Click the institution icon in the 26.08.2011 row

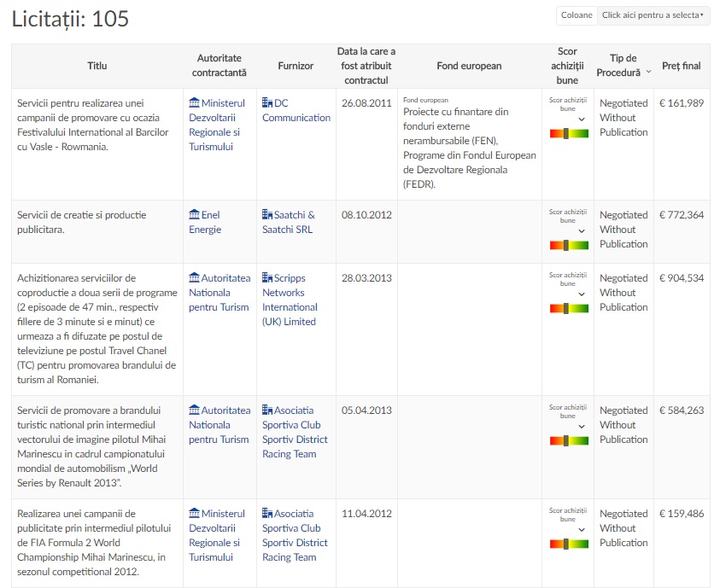pyautogui.click(x=194, y=103)
